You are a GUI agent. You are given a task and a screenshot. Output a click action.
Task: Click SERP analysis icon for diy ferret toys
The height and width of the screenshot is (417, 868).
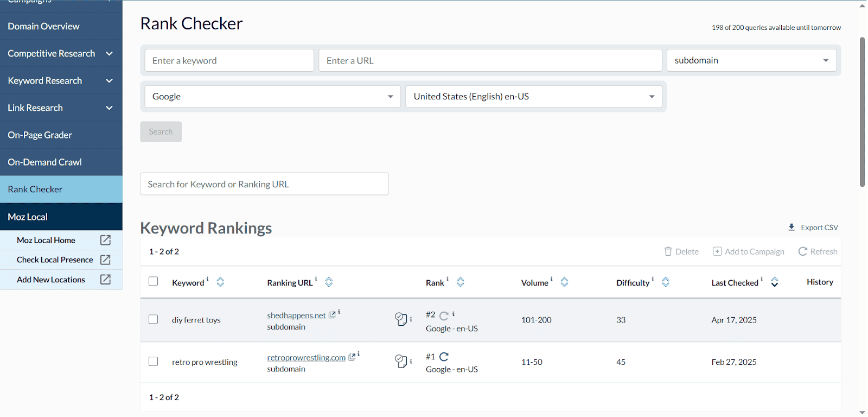tap(401, 319)
